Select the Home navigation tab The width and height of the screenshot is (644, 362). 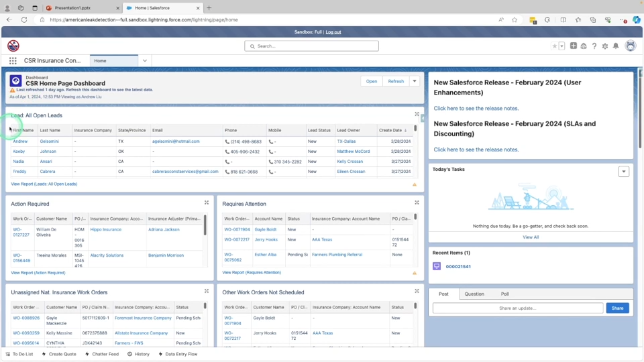[114, 61]
